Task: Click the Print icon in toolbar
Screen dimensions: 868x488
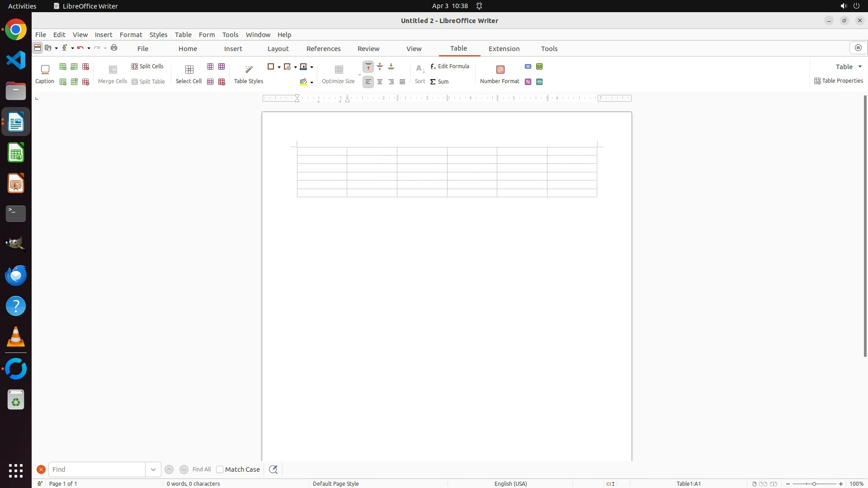Action: coord(114,48)
